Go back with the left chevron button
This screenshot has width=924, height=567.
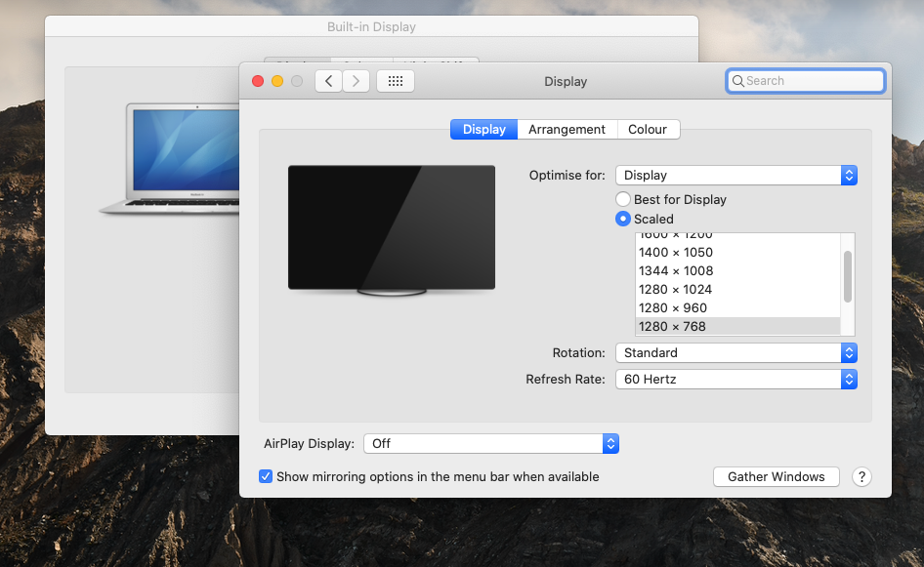click(x=329, y=81)
